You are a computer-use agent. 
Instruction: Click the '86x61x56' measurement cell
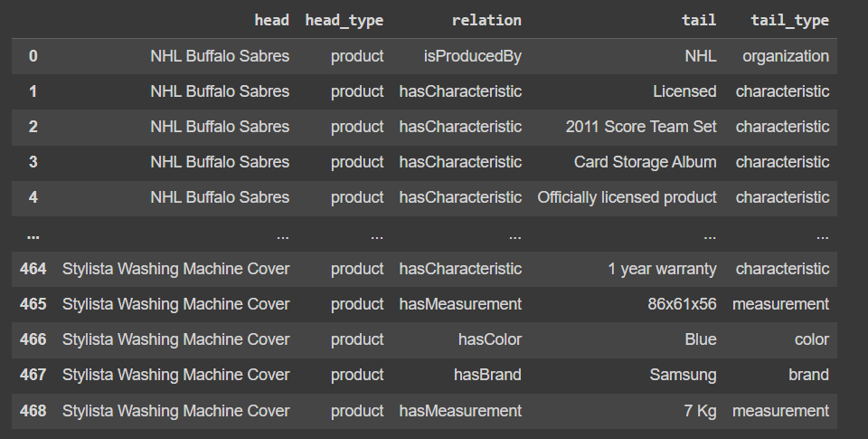pos(682,304)
